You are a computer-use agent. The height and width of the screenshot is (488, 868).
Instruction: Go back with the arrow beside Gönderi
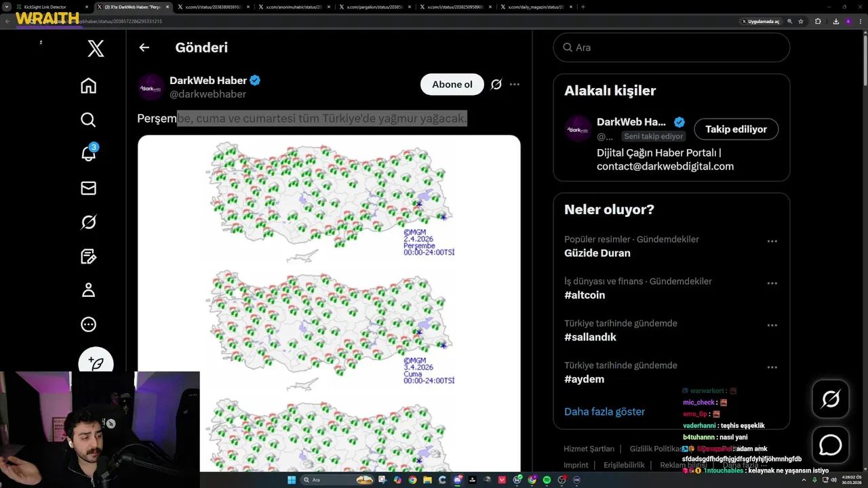[x=144, y=47]
